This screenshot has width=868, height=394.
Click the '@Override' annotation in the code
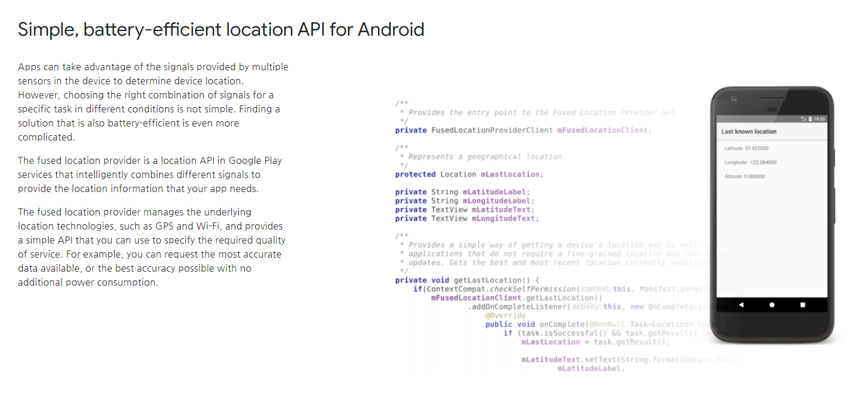506,316
